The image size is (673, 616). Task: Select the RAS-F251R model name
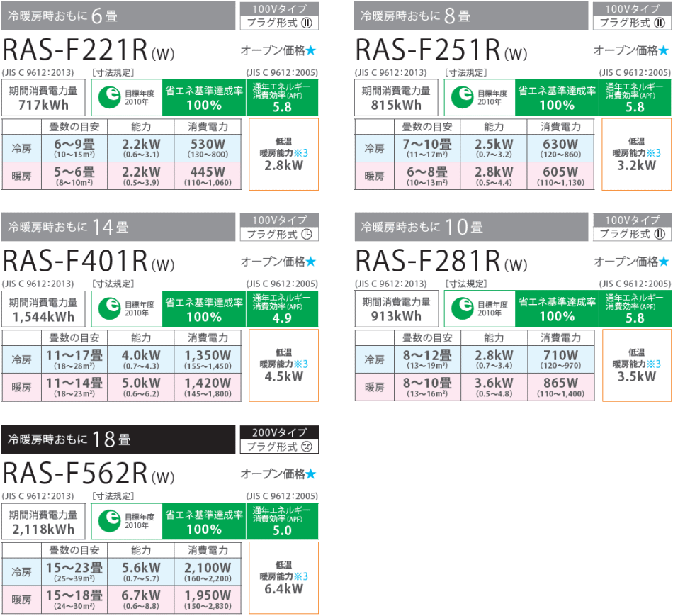(x=441, y=50)
